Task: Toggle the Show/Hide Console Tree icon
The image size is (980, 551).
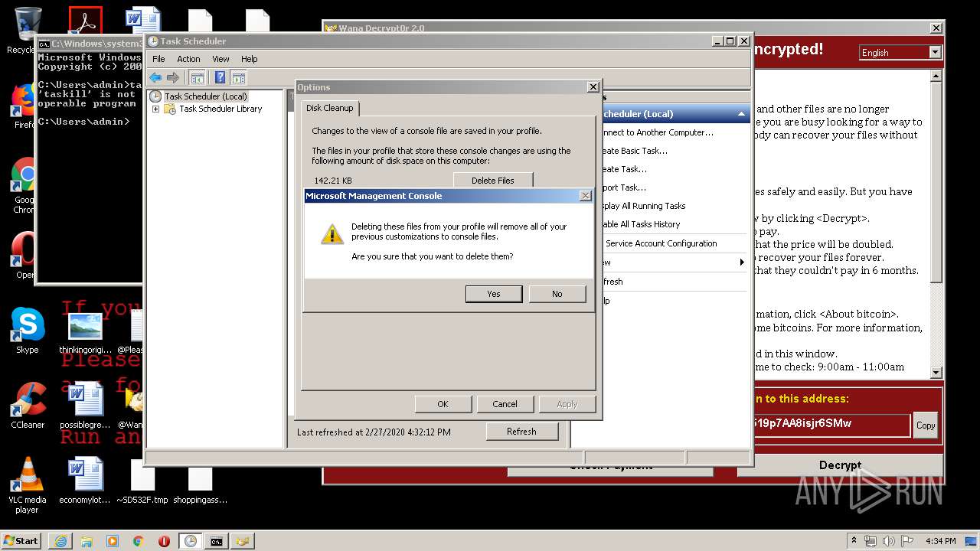Action: (198, 77)
